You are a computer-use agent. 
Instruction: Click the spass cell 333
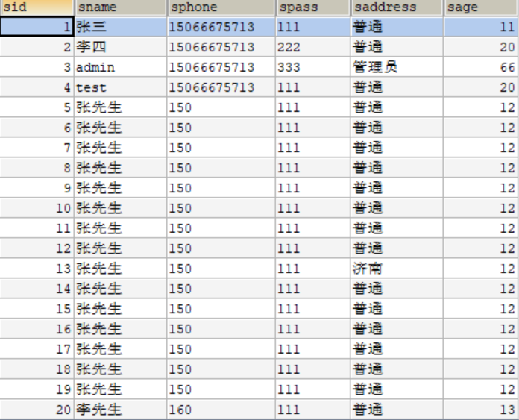(313, 67)
